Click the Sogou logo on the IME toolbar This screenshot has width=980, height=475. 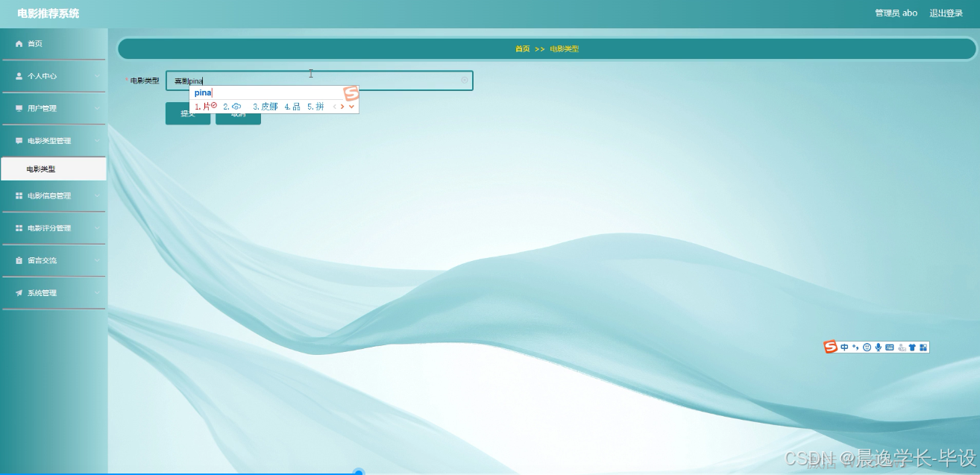click(x=831, y=347)
